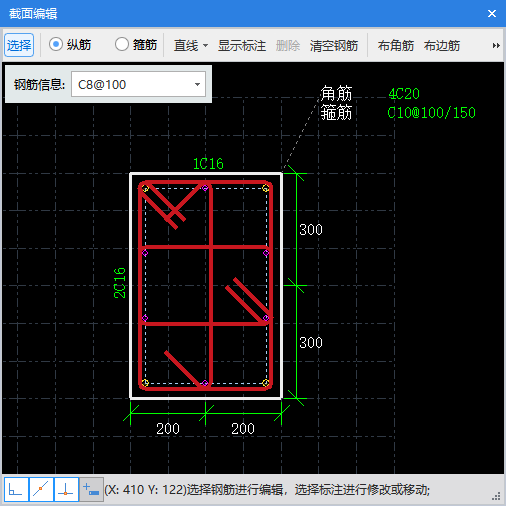
Task: Click the 布边筋 toolbar button
Action: click(442, 45)
